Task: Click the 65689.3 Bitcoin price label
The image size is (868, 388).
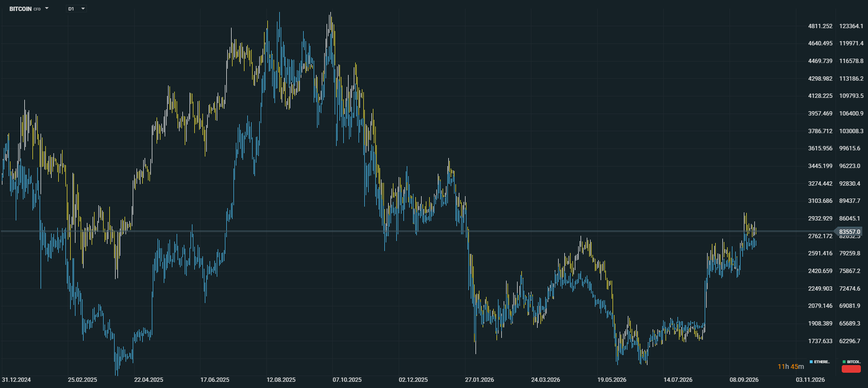Action: (x=850, y=324)
